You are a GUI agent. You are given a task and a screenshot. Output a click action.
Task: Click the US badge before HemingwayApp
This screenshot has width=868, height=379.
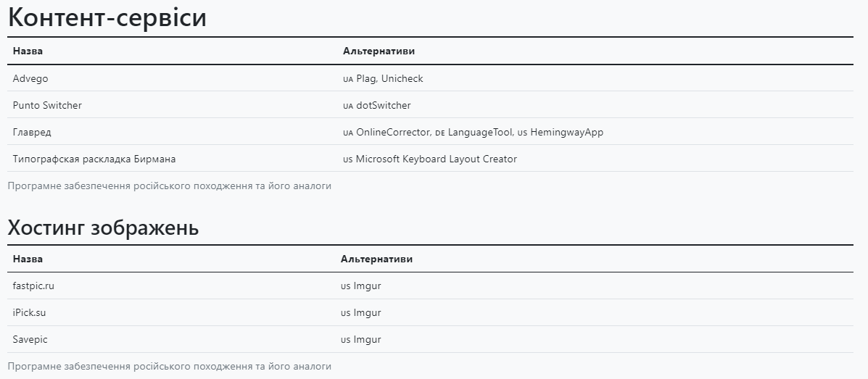coord(522,133)
